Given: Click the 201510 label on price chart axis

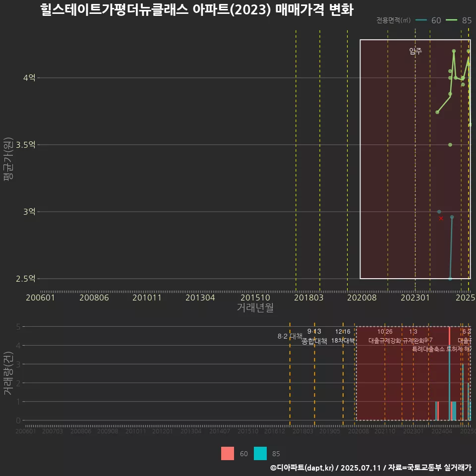Looking at the screenshot, I should tap(255, 297).
